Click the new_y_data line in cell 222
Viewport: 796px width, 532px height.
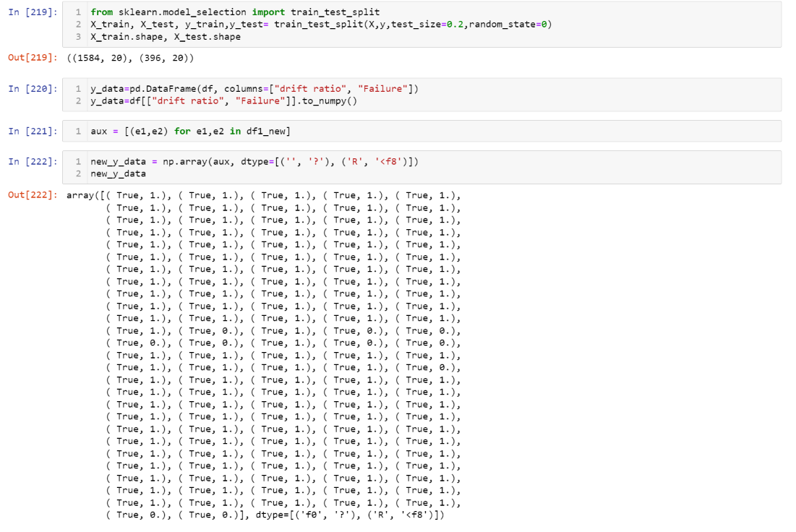tap(127, 173)
